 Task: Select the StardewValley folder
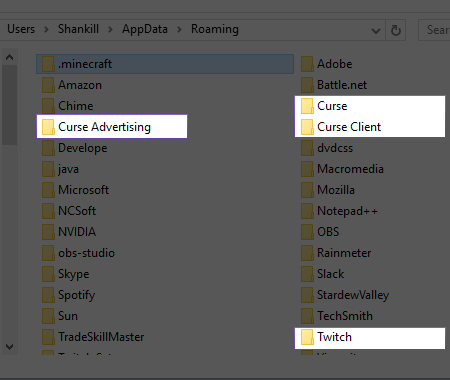(x=345, y=295)
